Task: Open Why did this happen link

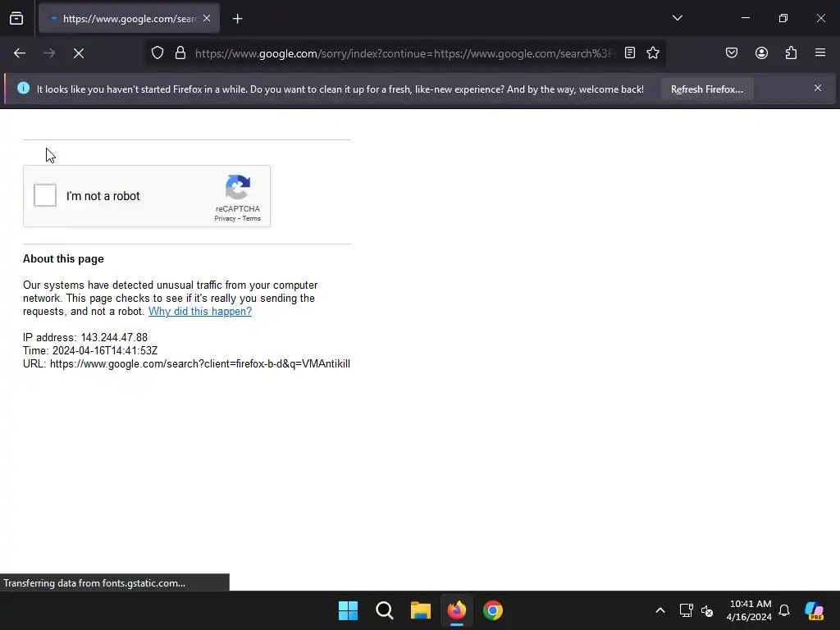Action: (200, 311)
